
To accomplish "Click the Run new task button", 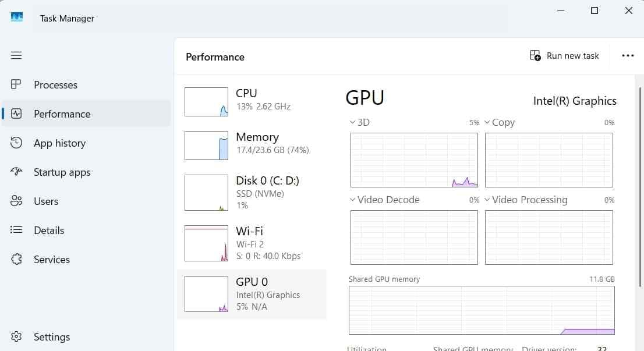I will pos(564,55).
